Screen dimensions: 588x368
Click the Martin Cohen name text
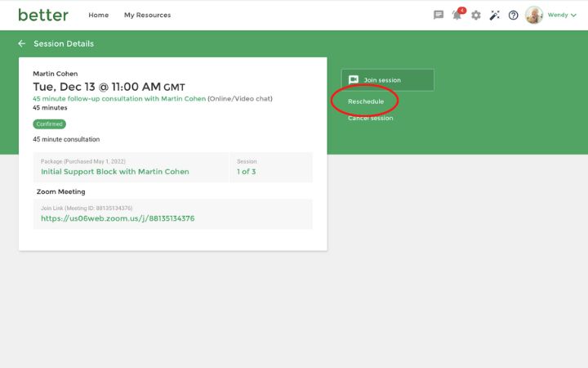tap(56, 74)
